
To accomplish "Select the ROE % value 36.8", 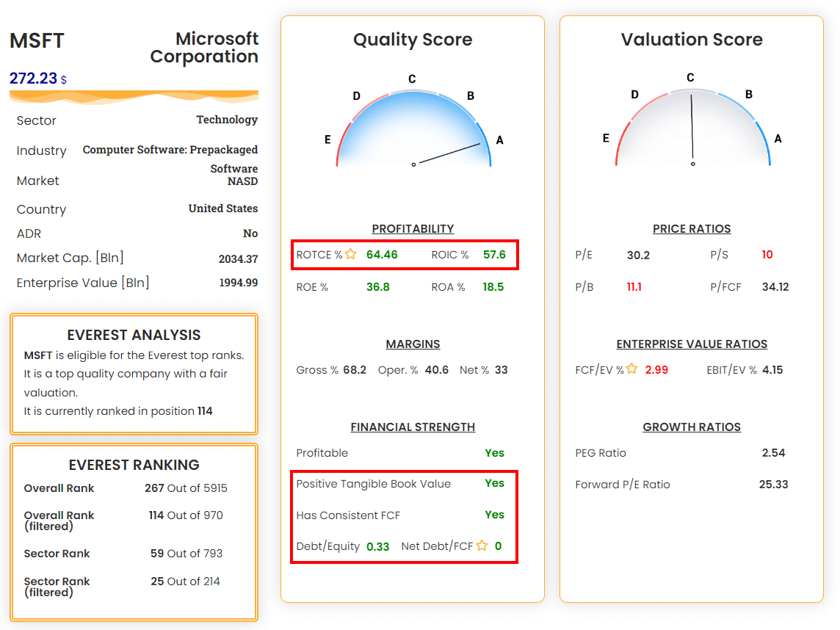I will pos(377,287).
